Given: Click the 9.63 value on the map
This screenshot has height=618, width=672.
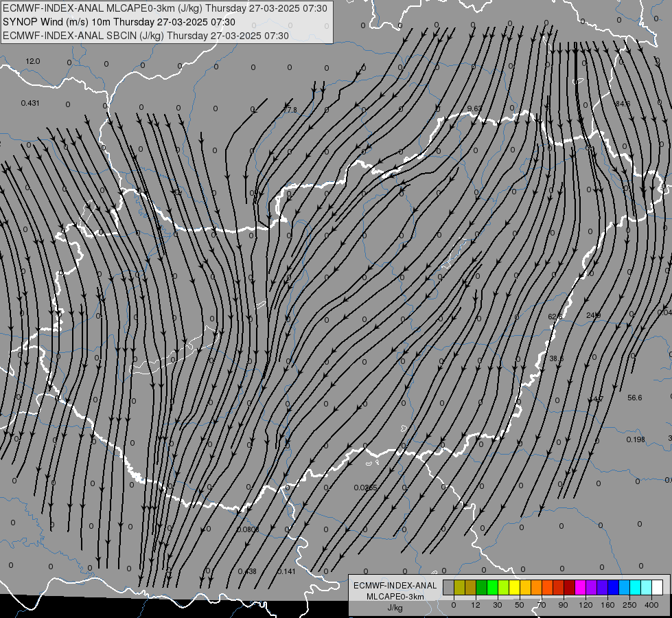Looking at the screenshot, I should coord(474,108).
